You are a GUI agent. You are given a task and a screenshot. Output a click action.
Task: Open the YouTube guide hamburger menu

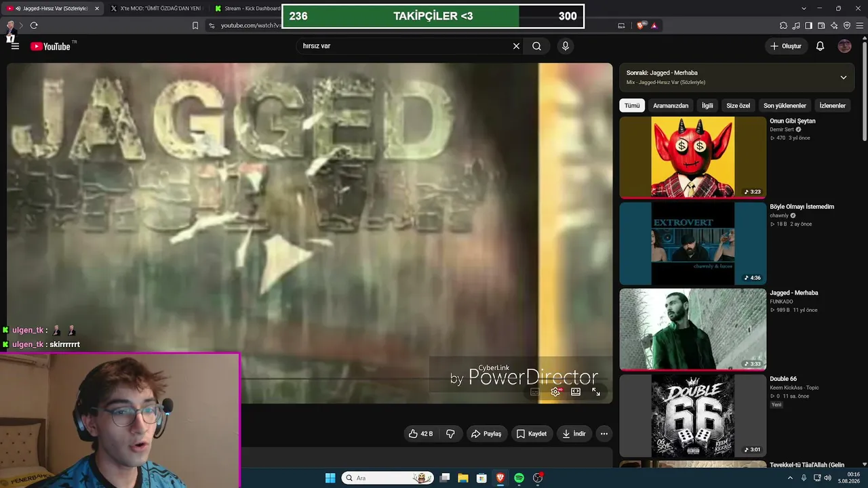point(15,46)
